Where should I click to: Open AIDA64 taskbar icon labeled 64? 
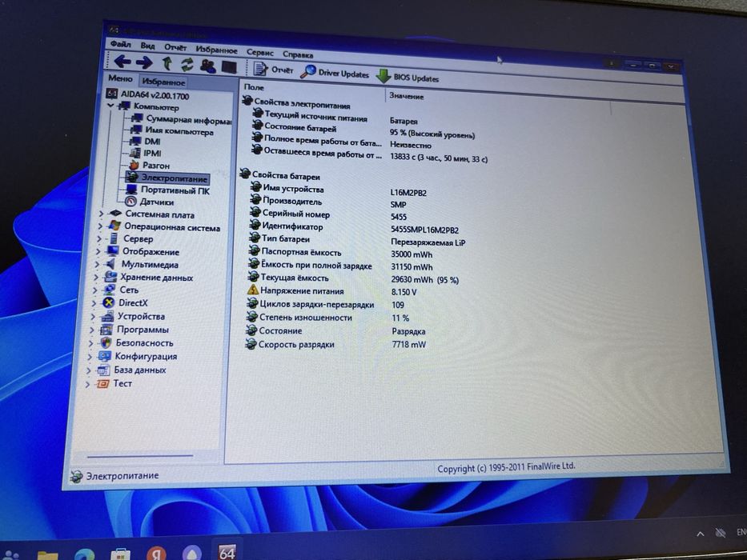tap(227, 551)
